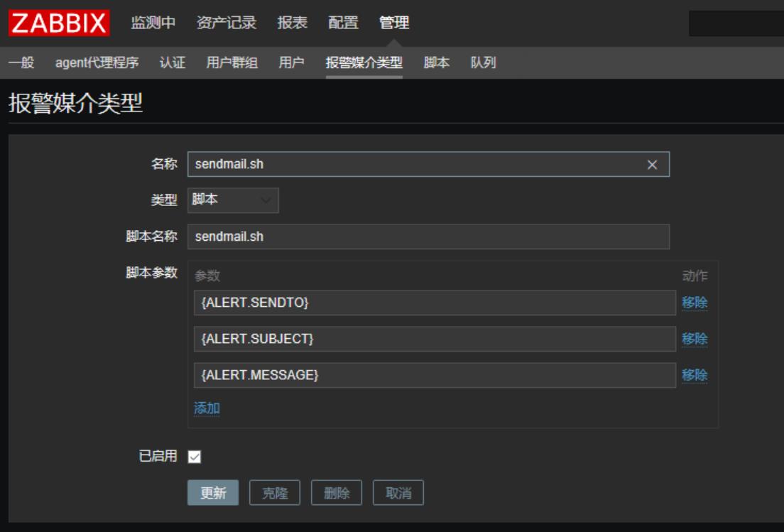This screenshot has height=532, width=784.
Task: Click the 取消 button
Action: [x=398, y=493]
